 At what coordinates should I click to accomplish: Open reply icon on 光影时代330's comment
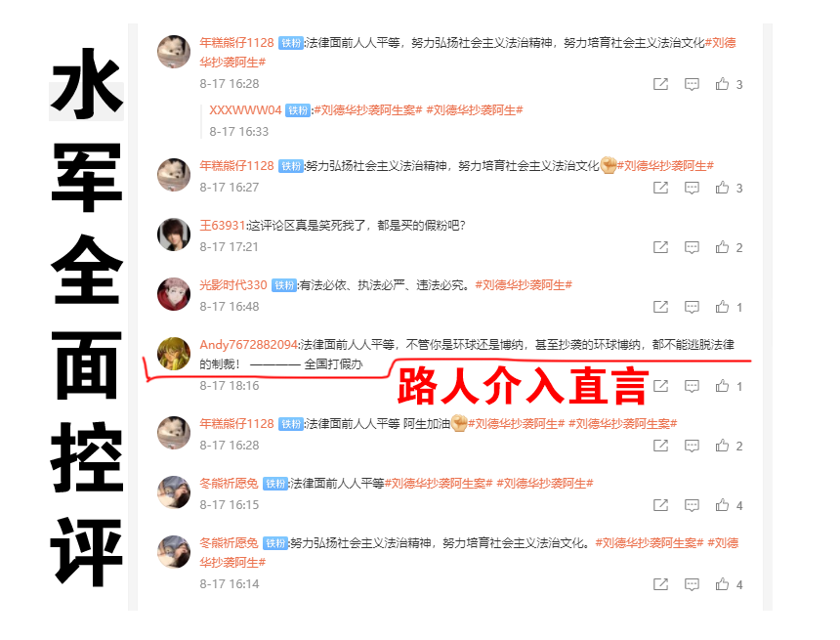(x=692, y=307)
